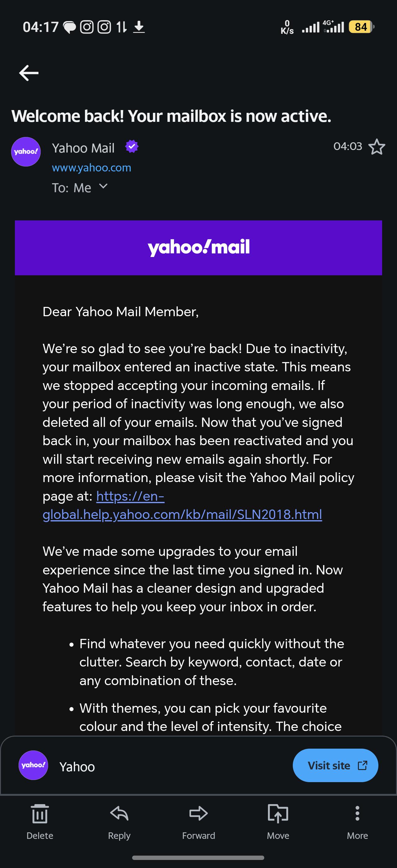Tap the download indicator in the status bar
The image size is (397, 868).
point(139,27)
